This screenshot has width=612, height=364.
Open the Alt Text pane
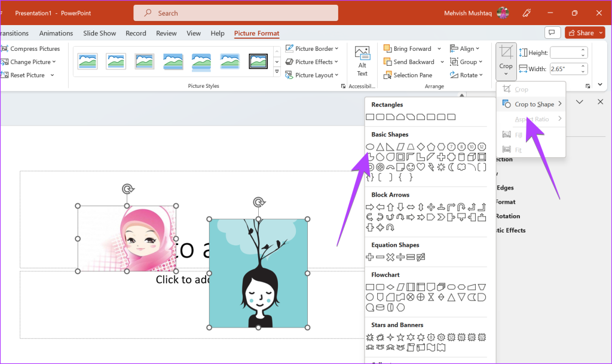(x=362, y=62)
